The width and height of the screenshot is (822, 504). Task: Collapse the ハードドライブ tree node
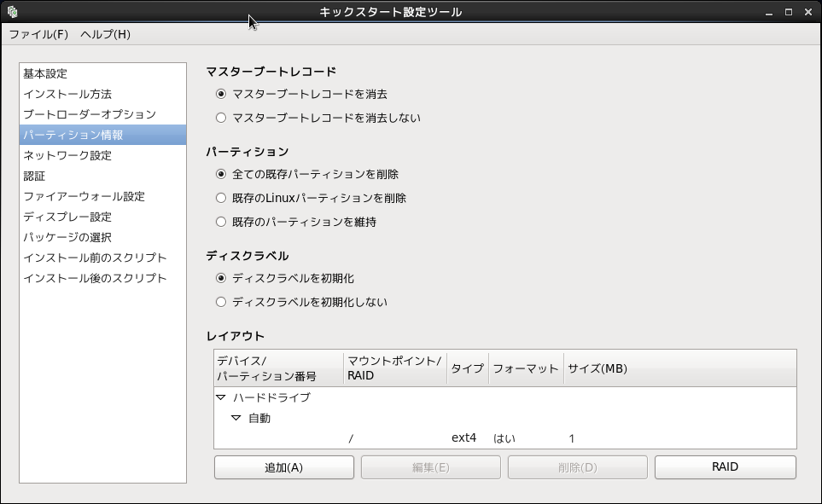[x=221, y=397]
